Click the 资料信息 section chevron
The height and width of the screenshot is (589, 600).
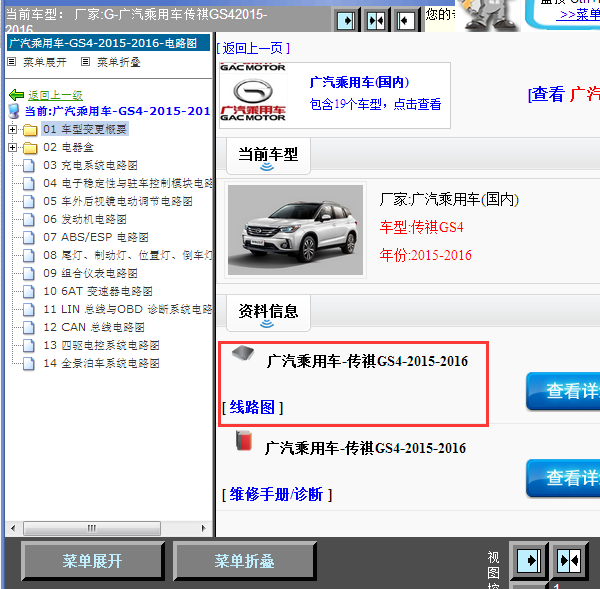click(x=267, y=324)
